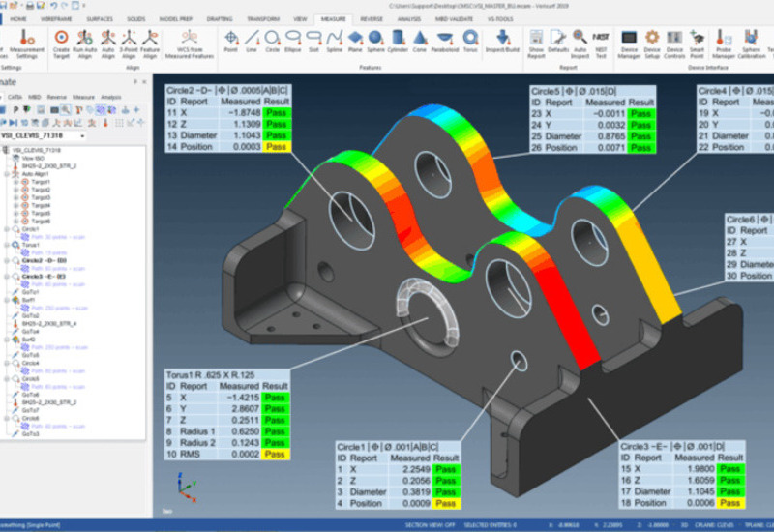Click the yellow Pass result for Circle1 Position
774x532 pixels.
[x=446, y=503]
